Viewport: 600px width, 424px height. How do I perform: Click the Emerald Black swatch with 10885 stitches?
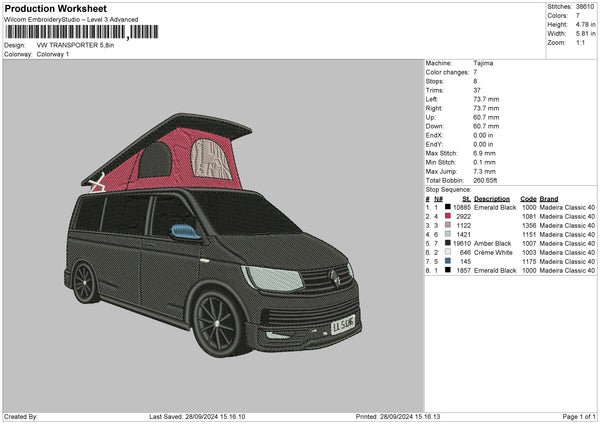pyautogui.click(x=446, y=207)
